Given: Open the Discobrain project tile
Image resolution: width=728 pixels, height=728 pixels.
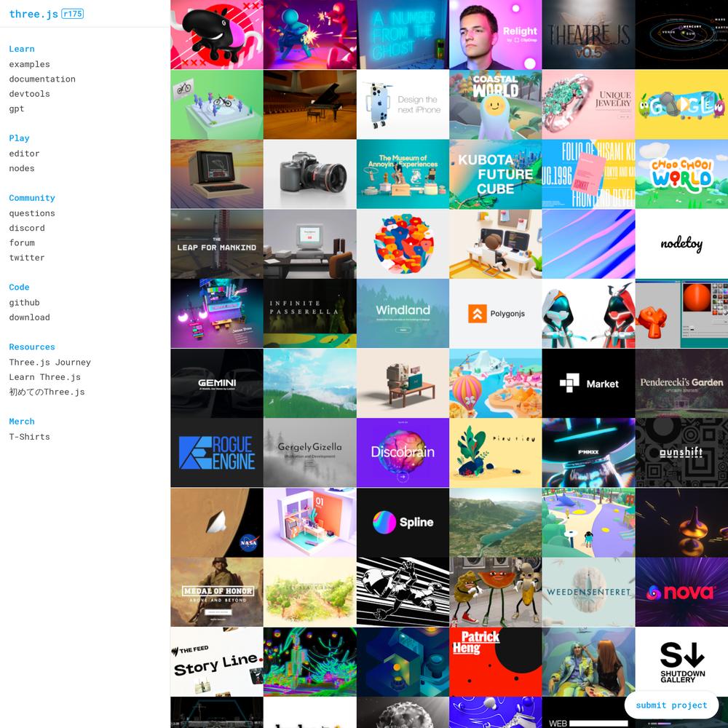Looking at the screenshot, I should pyautogui.click(x=403, y=453).
